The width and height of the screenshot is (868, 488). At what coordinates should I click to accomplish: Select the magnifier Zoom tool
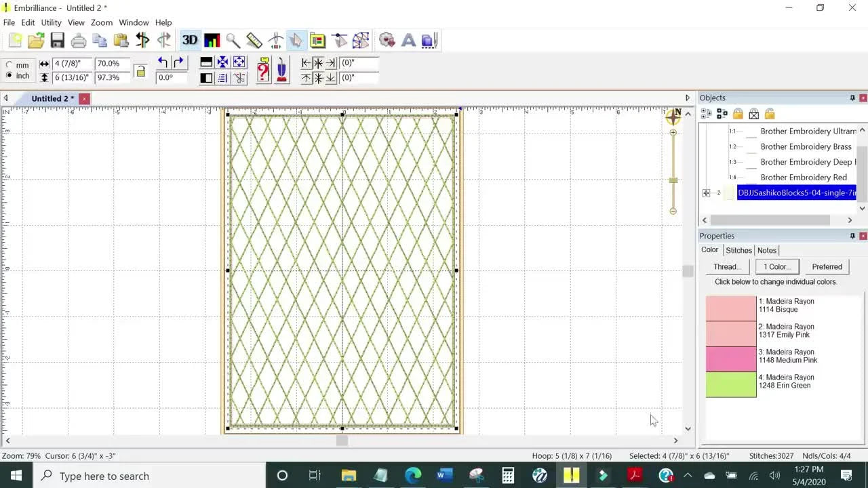click(233, 41)
